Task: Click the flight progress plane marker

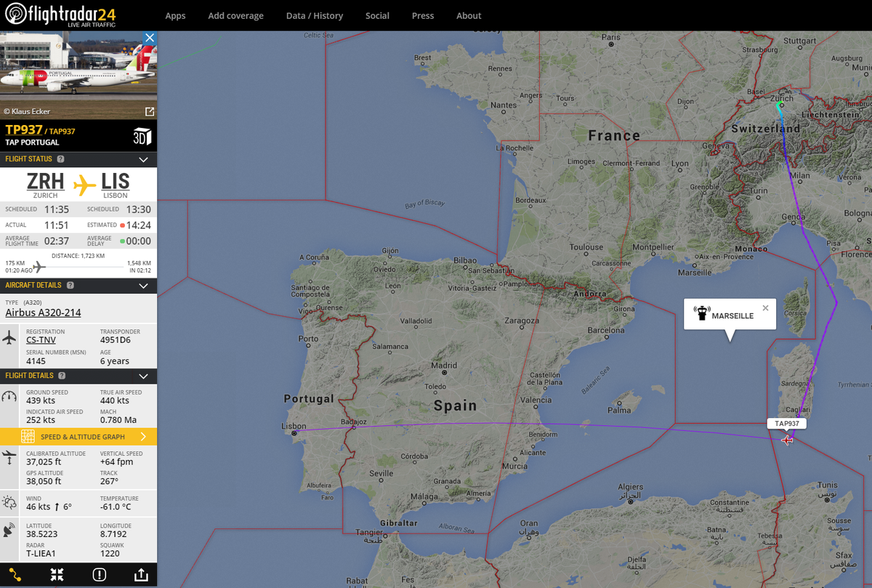Action: click(39, 267)
